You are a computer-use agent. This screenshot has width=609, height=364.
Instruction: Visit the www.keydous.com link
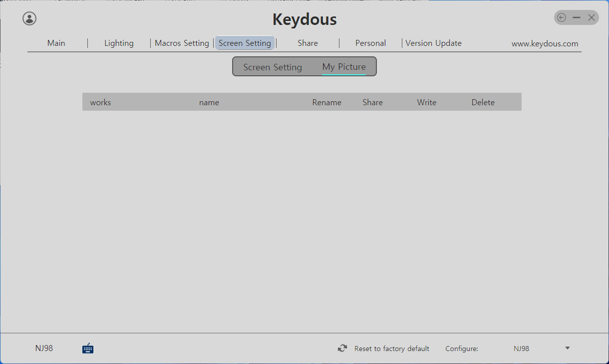[545, 43]
